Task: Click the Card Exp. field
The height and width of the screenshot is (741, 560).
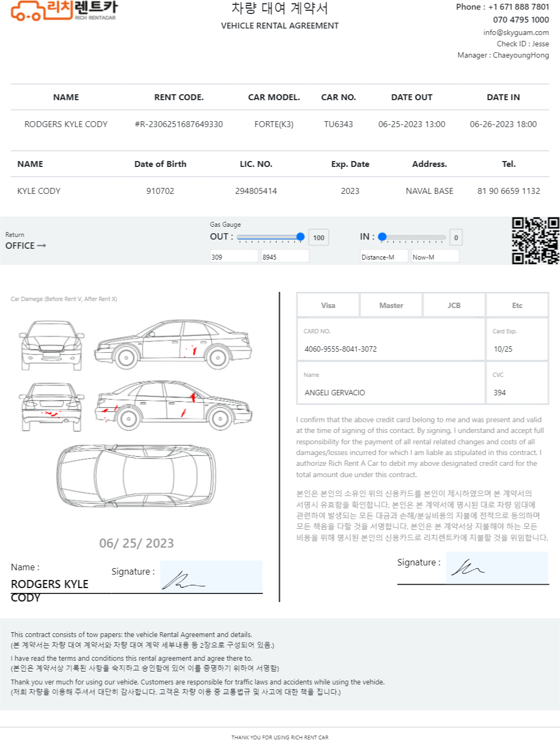Action: pos(517,339)
